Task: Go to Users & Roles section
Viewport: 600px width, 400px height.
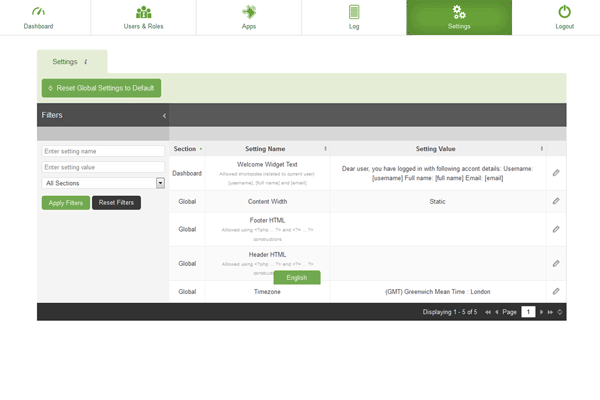Action: tap(144, 17)
